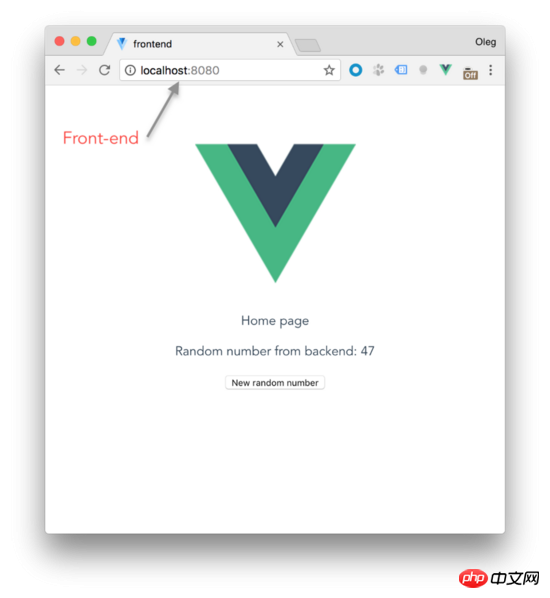550x598 pixels.
Task: Click the green macOS fullscreen button
Action: pyautogui.click(x=92, y=41)
